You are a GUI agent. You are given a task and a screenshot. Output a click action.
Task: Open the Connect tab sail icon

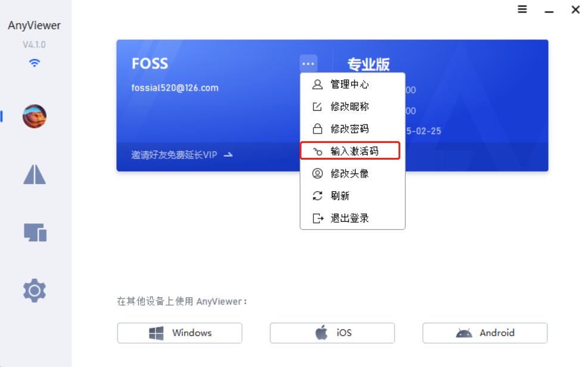coord(35,174)
